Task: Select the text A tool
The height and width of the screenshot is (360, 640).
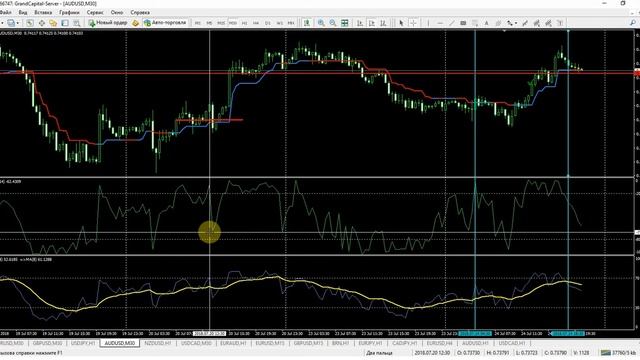Action: pyautogui.click(x=487, y=23)
